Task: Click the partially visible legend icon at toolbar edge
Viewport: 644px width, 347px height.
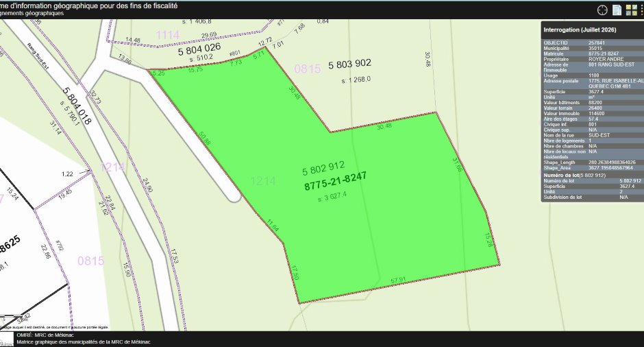Action: (x=642, y=10)
